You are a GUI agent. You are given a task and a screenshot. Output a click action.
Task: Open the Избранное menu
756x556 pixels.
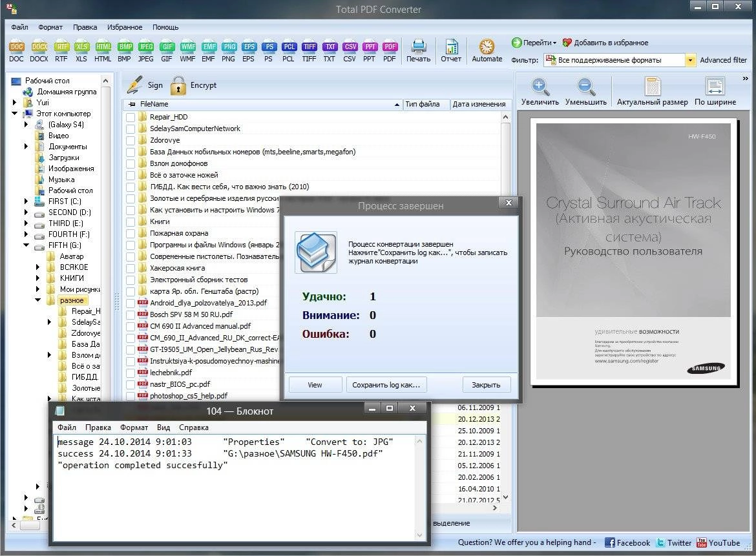(125, 27)
